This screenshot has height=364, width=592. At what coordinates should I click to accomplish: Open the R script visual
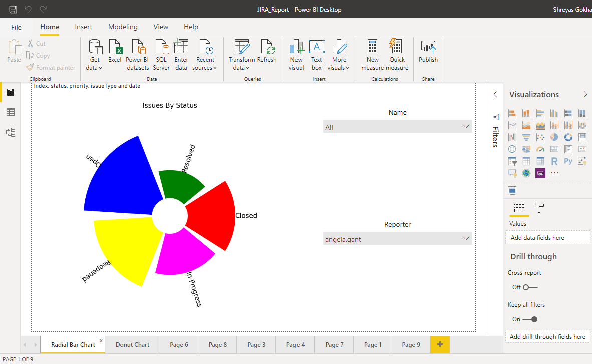(x=555, y=161)
